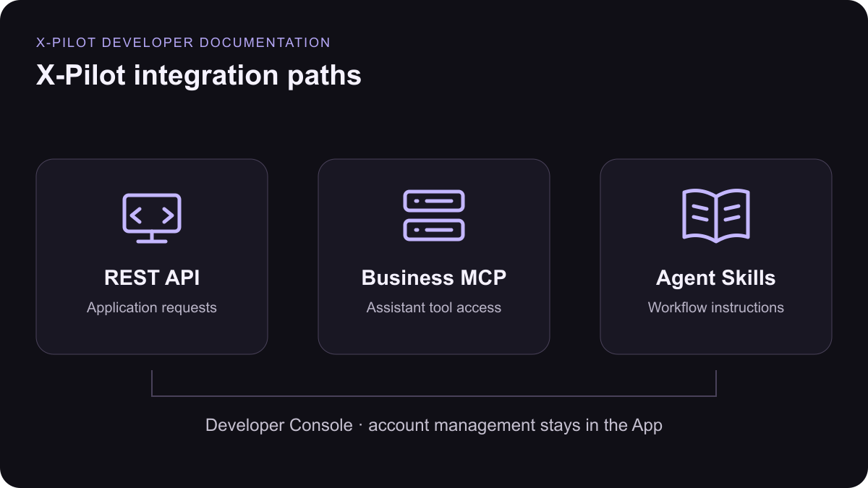Click the 'X-Pilot integration paths' title
This screenshot has width=868, height=488.
199,76
